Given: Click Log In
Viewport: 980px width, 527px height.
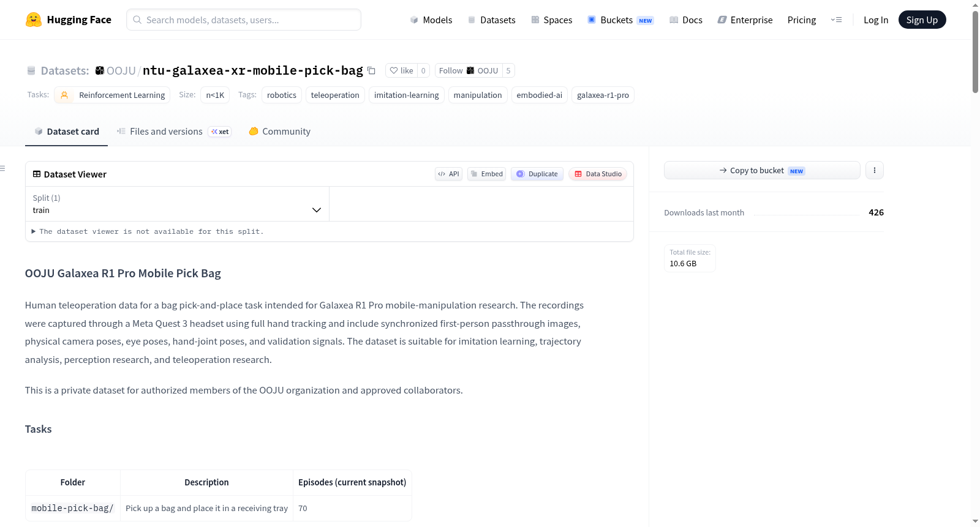Looking at the screenshot, I should click(x=876, y=20).
